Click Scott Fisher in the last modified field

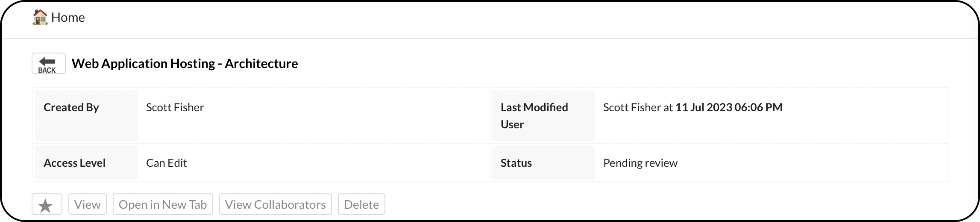(632, 107)
